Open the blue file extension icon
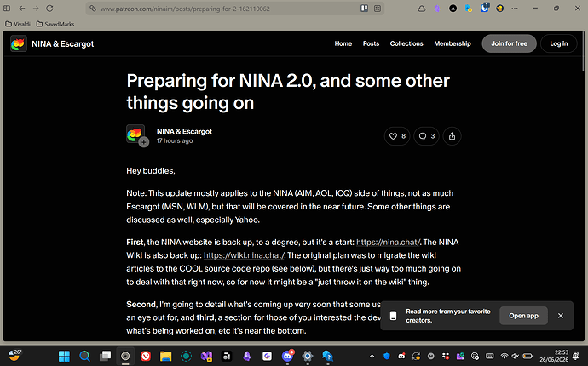Image resolution: width=588 pixels, height=366 pixels. point(469,9)
